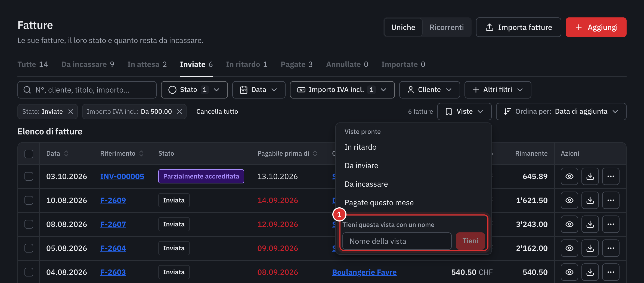Download invoice INV-000005

pos(590,176)
